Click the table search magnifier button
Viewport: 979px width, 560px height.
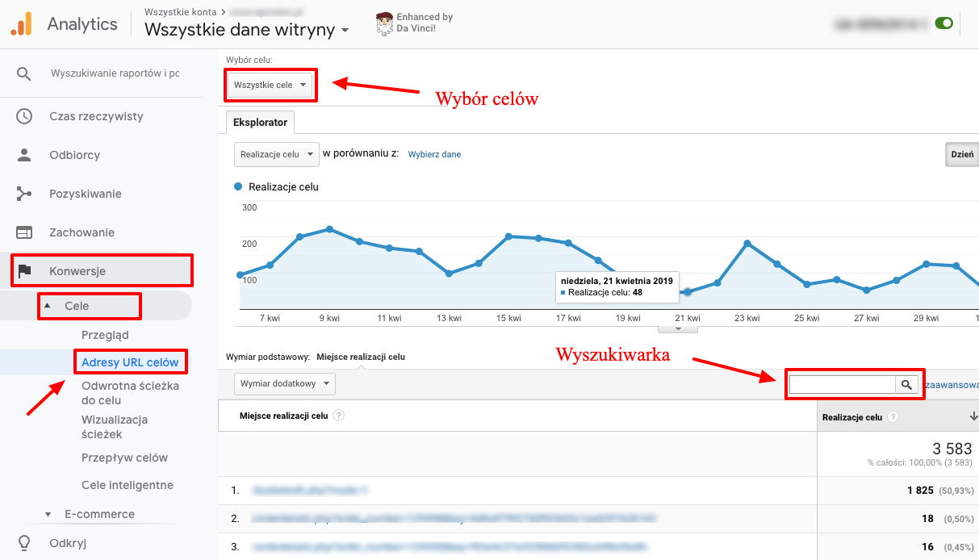[907, 385]
